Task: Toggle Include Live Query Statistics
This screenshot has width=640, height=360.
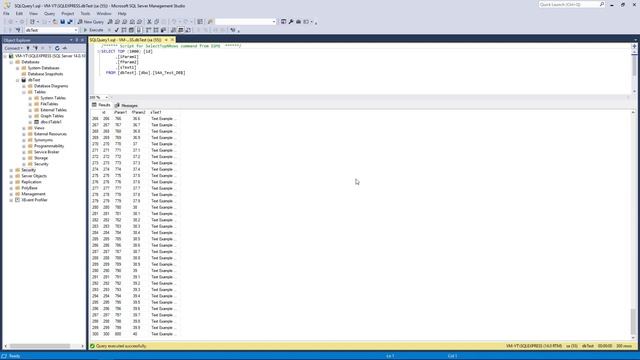Action: coord(156,30)
